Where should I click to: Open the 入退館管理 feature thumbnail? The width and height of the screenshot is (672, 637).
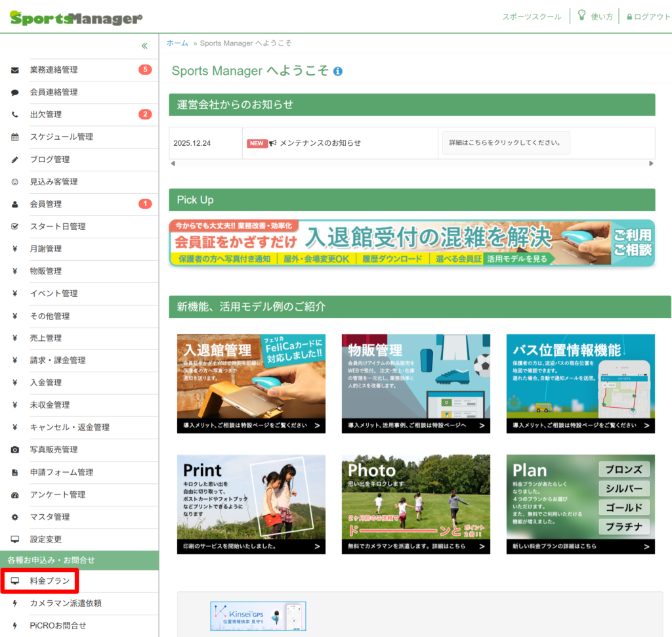point(251,384)
